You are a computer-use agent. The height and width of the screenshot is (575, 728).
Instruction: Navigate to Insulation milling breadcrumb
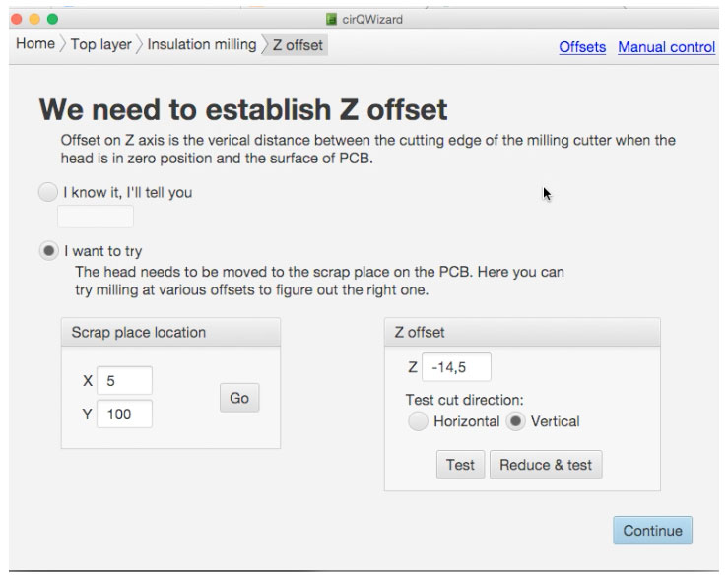pos(202,44)
